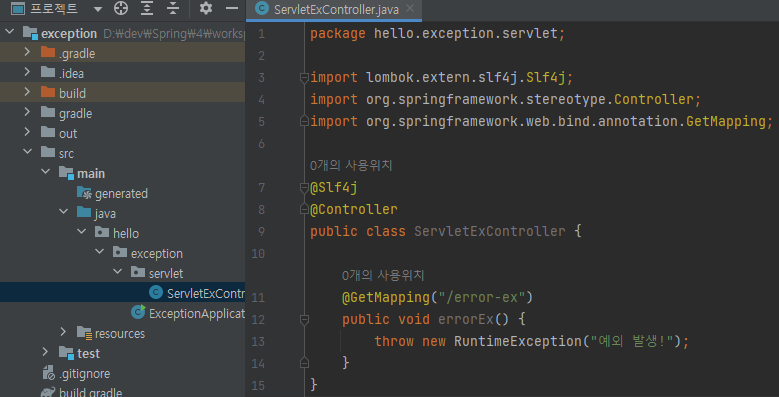Collapse the exception package

point(99,252)
